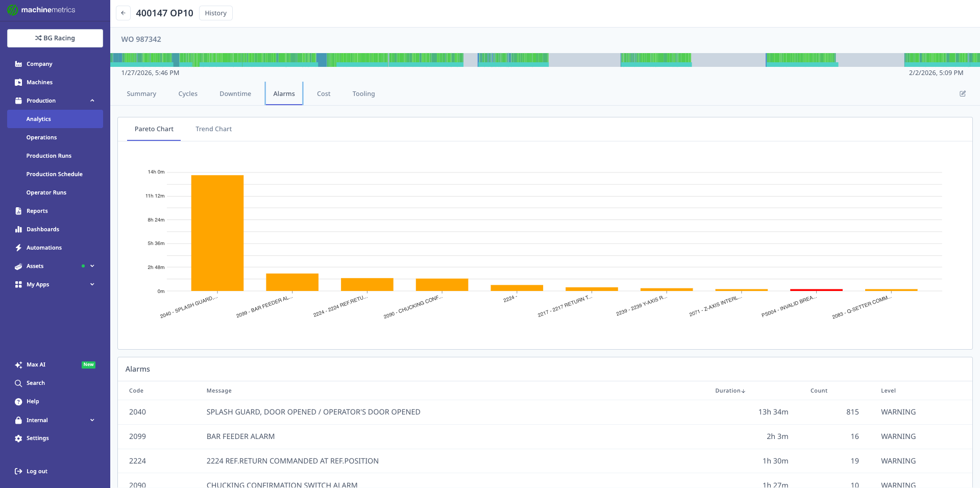This screenshot has height=488, width=980.
Task: Open the Max AI assistant
Action: [18, 364]
